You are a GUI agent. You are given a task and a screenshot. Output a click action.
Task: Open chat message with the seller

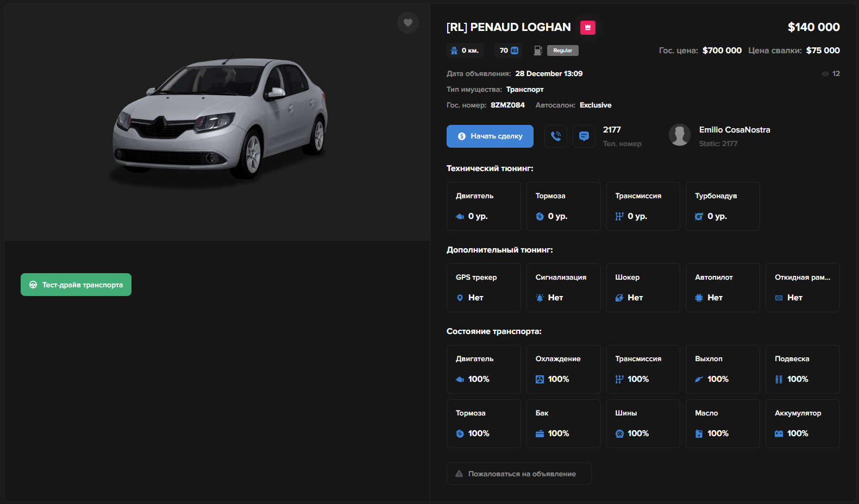(584, 136)
